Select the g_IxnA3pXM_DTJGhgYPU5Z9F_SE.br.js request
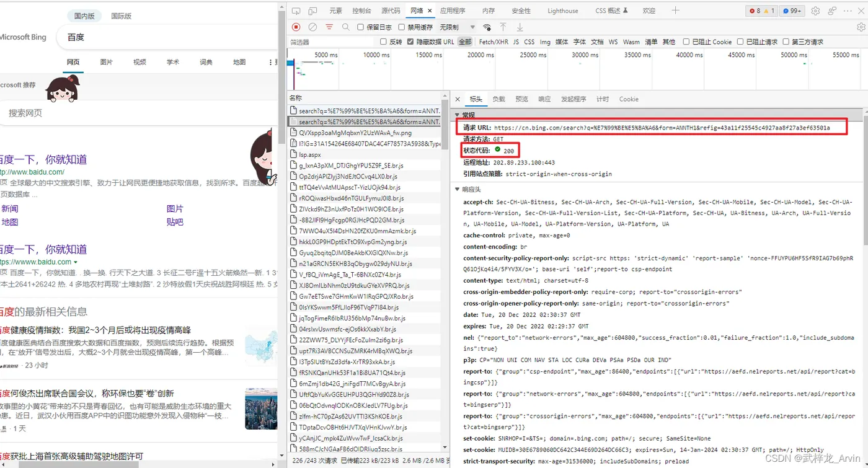This screenshot has width=868, height=468. (x=365, y=166)
